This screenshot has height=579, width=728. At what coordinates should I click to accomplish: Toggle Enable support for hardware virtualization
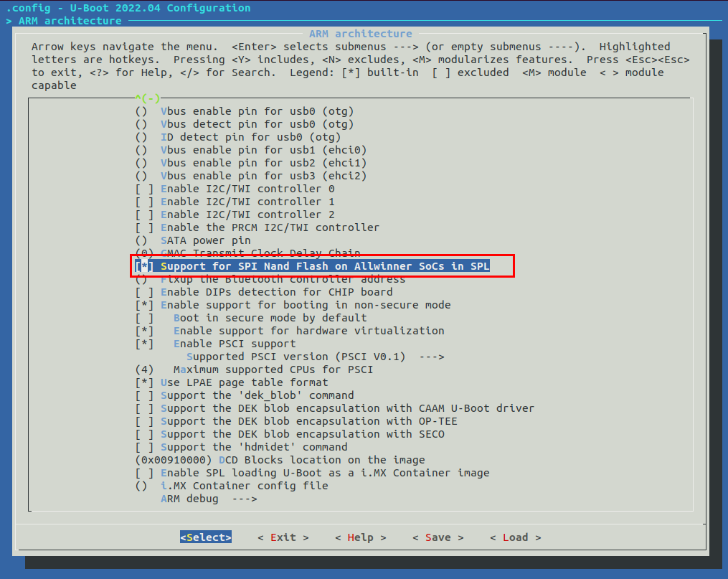click(290, 331)
